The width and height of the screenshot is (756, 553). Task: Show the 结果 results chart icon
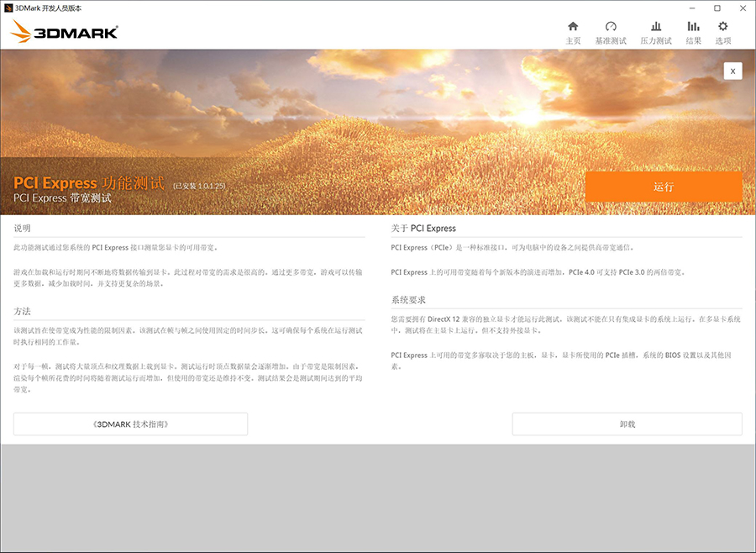[x=693, y=27]
